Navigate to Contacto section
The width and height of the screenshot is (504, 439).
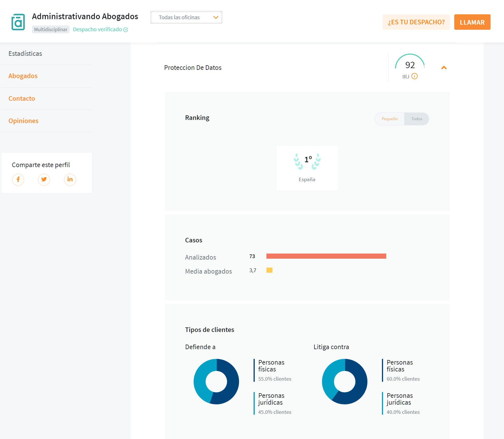pyautogui.click(x=22, y=98)
